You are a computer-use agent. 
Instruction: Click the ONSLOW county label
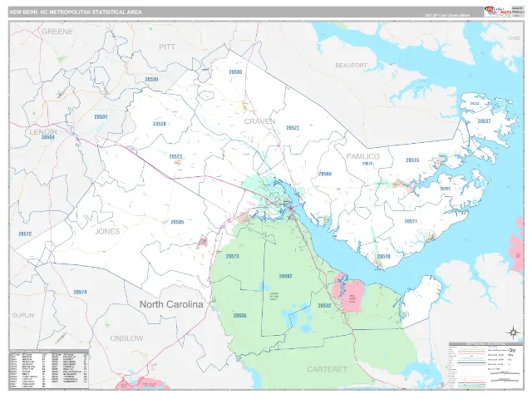click(x=126, y=338)
